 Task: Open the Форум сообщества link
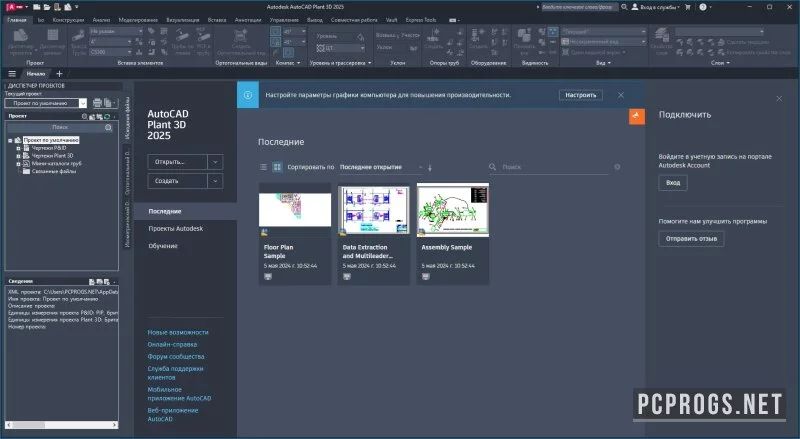176,356
